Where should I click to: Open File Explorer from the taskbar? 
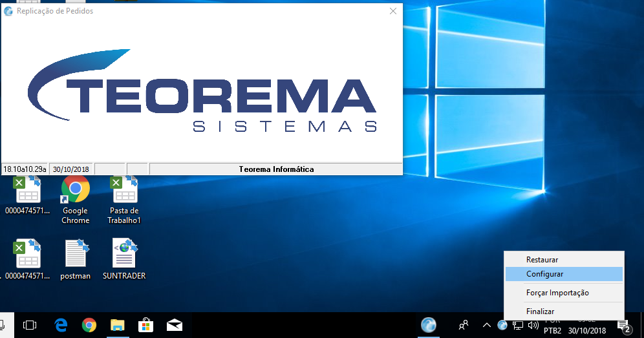click(x=118, y=325)
